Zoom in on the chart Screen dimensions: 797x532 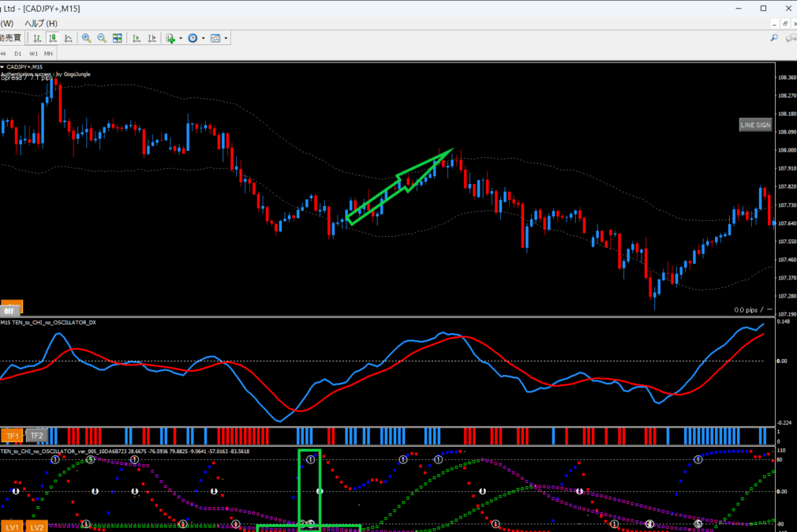[86, 38]
